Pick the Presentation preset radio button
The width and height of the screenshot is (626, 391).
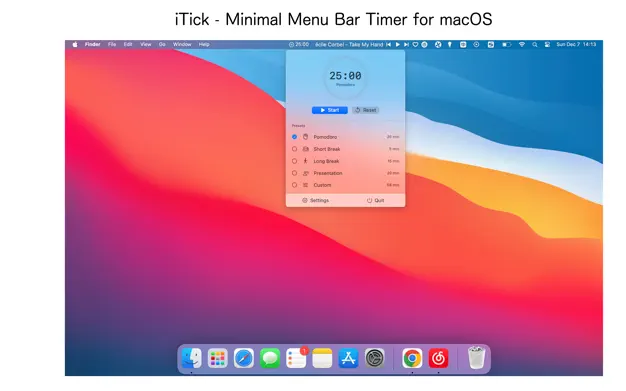pyautogui.click(x=294, y=173)
